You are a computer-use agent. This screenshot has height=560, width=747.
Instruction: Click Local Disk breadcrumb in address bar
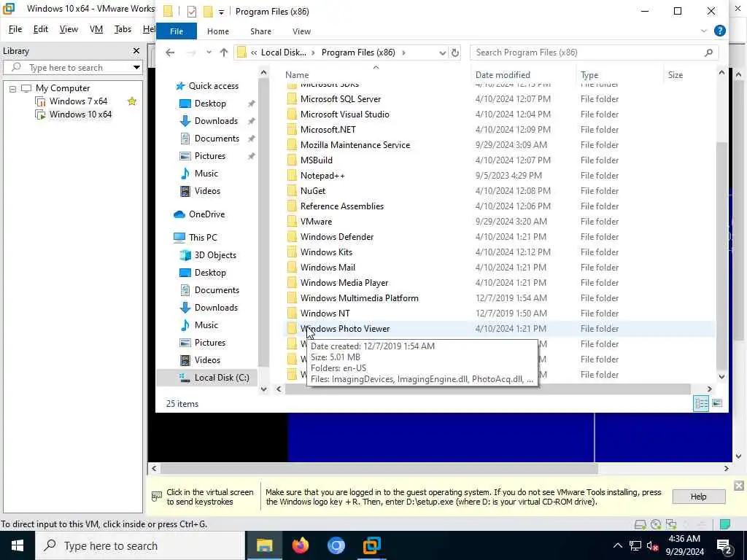(x=284, y=52)
